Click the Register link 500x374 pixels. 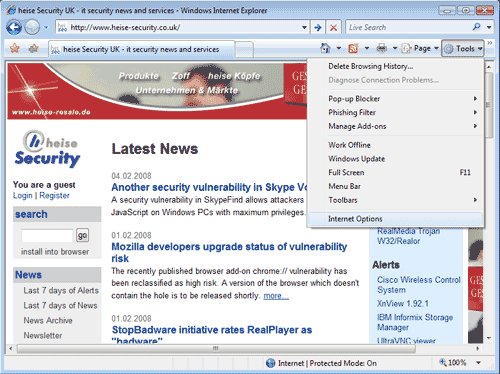[x=54, y=195]
